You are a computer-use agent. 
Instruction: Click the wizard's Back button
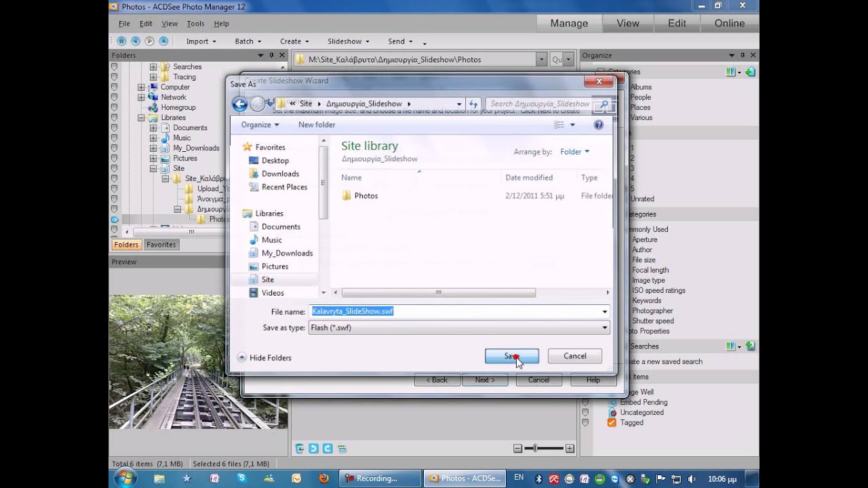(437, 380)
